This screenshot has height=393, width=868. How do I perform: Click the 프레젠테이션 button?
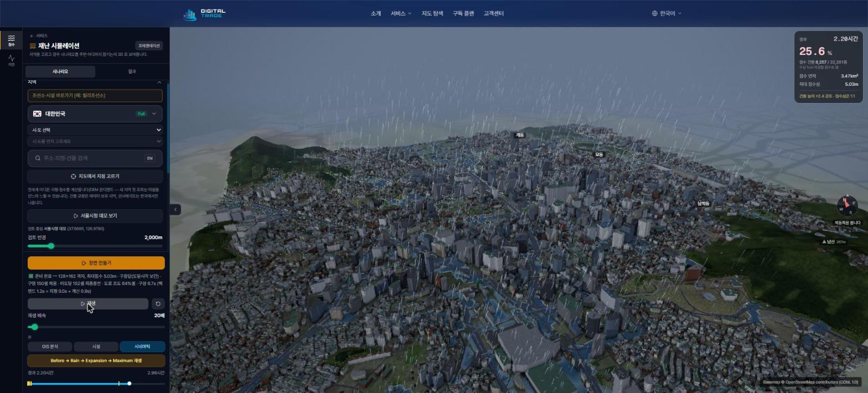pyautogui.click(x=149, y=45)
